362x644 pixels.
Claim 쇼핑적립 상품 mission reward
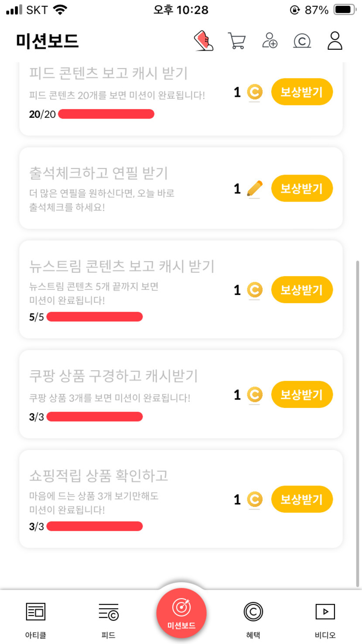[302, 499]
